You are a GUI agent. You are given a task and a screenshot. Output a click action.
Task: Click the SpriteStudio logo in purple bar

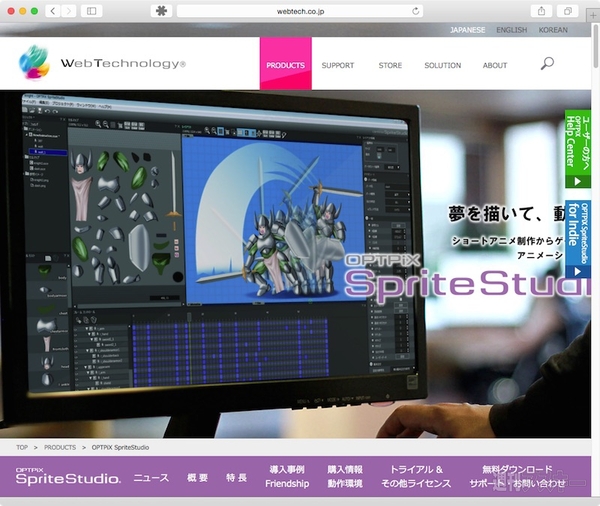68,476
